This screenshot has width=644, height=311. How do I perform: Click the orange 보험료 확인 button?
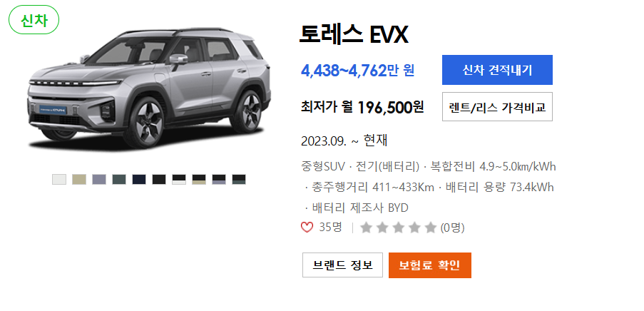[430, 265]
